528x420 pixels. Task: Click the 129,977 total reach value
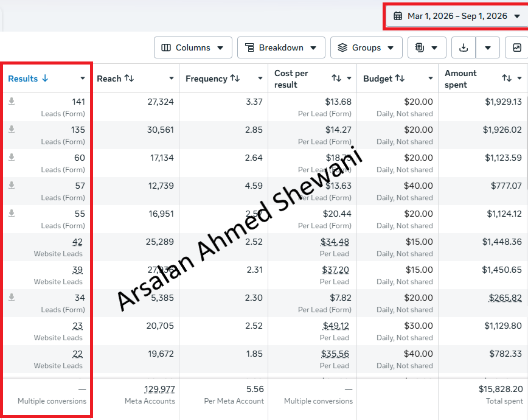(x=159, y=390)
